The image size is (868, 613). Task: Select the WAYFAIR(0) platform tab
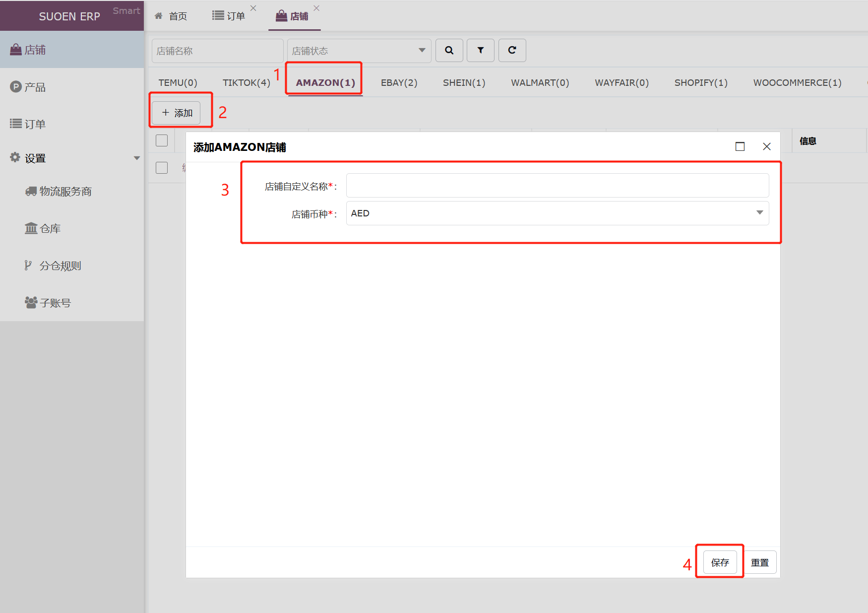pos(621,82)
